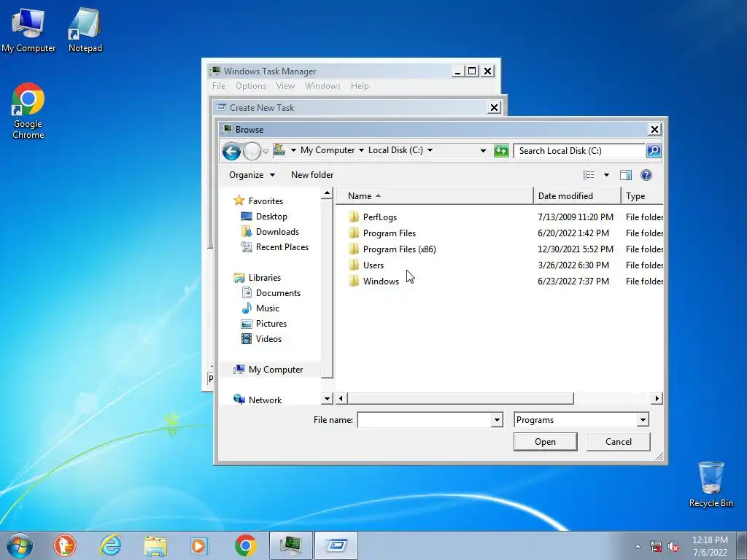Open Internet Explorer from the taskbar
The width and height of the screenshot is (747, 560).
[x=111, y=545]
